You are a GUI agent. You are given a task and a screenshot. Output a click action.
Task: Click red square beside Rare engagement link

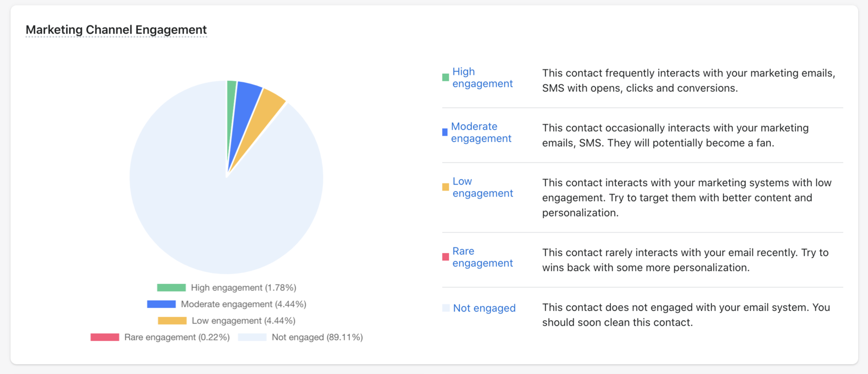445,257
